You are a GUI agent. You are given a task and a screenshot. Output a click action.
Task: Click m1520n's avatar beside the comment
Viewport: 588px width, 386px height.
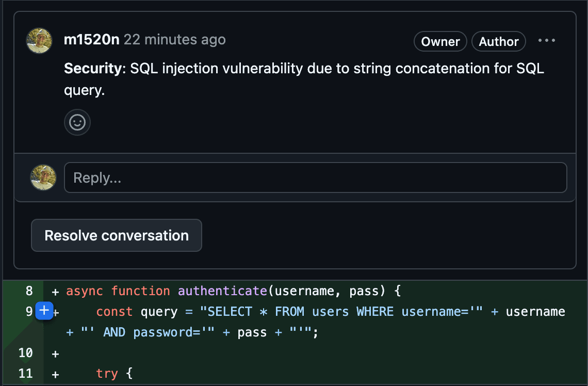[39, 41]
